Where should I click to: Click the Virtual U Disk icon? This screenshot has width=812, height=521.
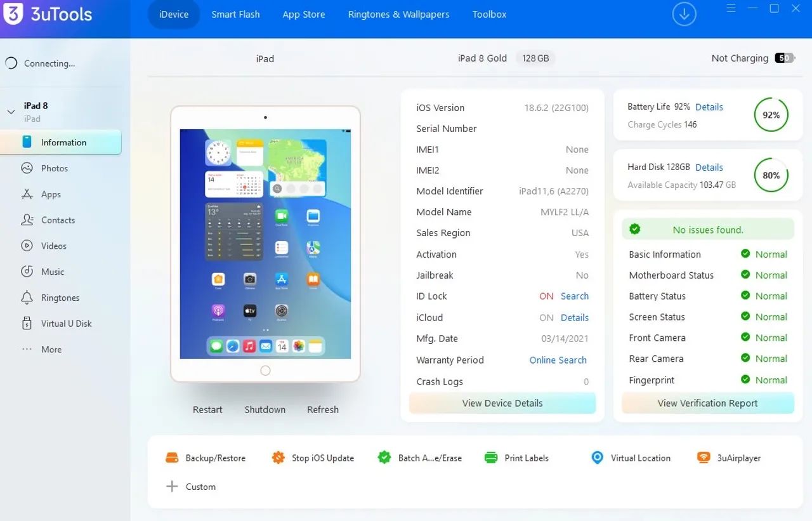27,324
